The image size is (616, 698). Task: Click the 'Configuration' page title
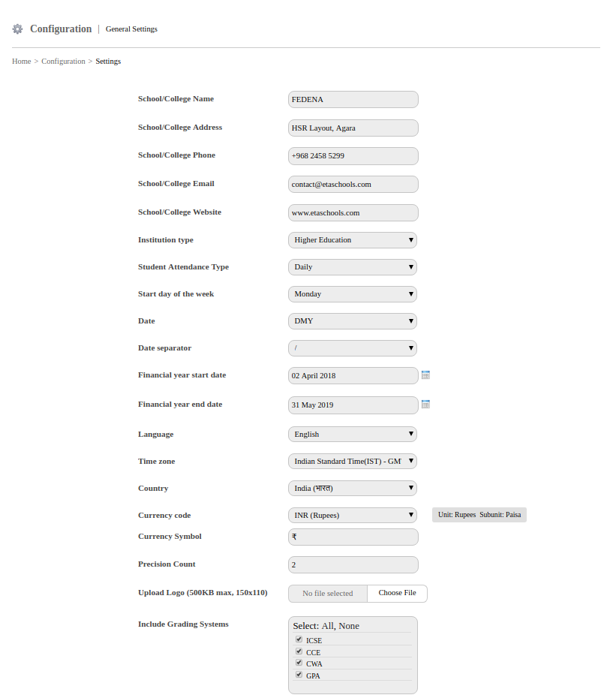pos(61,29)
